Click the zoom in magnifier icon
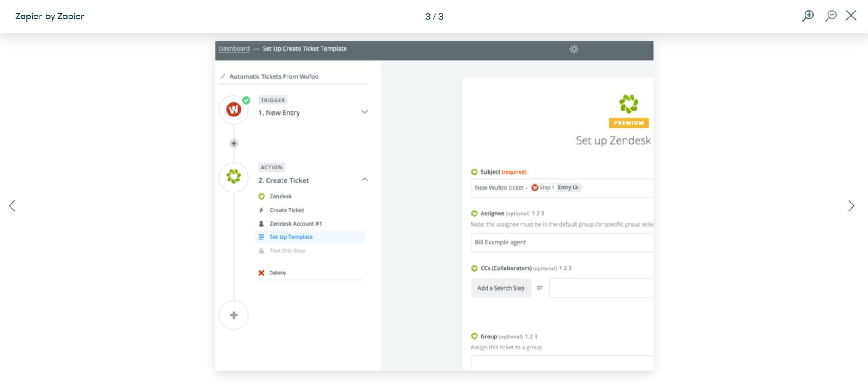868x390 pixels. point(808,16)
